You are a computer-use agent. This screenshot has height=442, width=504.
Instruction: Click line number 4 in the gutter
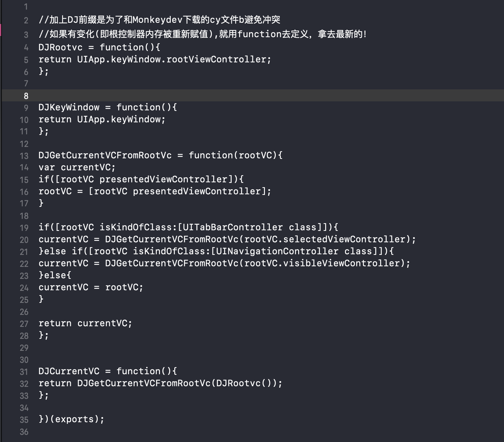point(26,48)
